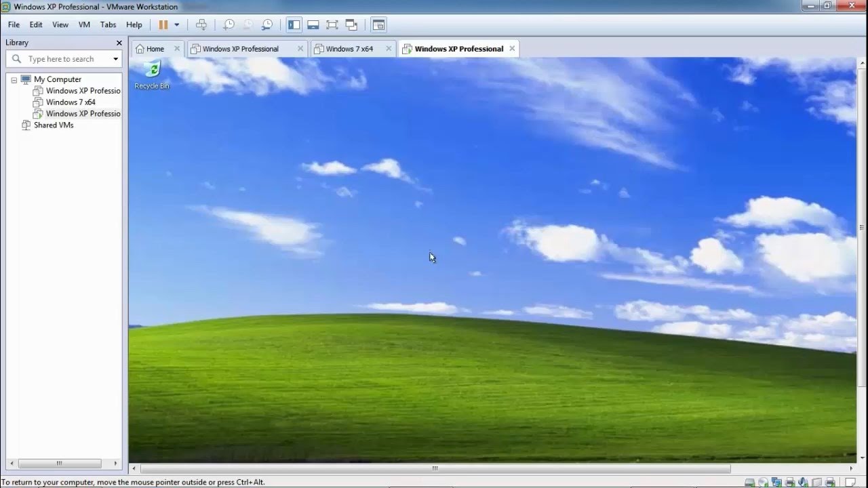Screen dimensions: 868x488
Task: Switch to Unity mode from toolbar
Action: coord(351,24)
